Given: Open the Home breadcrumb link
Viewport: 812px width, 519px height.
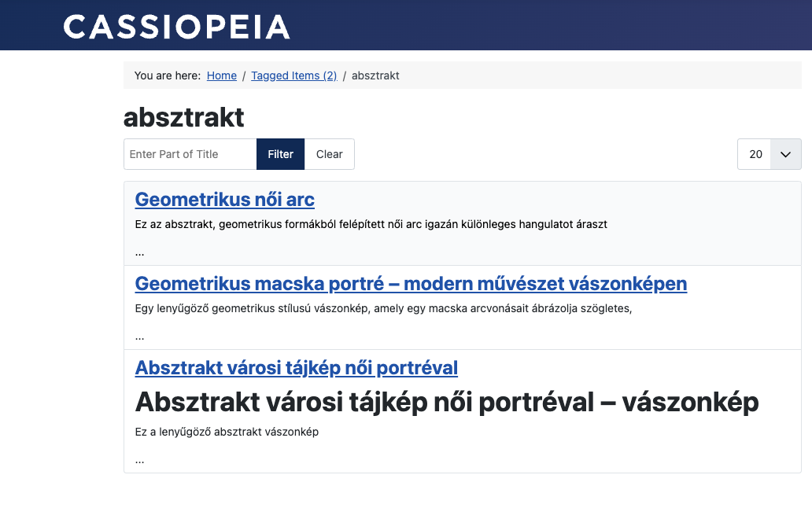Looking at the screenshot, I should (x=221, y=75).
